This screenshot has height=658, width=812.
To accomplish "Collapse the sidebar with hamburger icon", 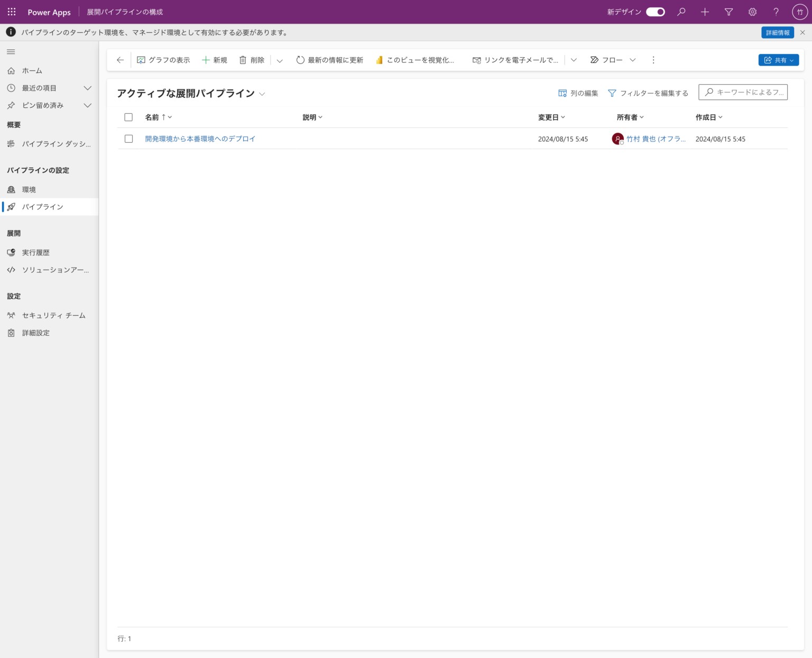I will pyautogui.click(x=11, y=52).
